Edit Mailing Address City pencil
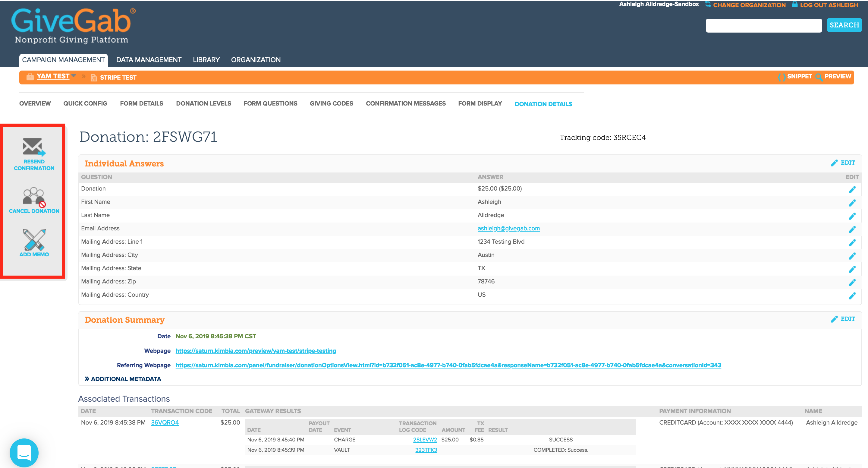Screen dimensions: 868x468 [852, 256]
